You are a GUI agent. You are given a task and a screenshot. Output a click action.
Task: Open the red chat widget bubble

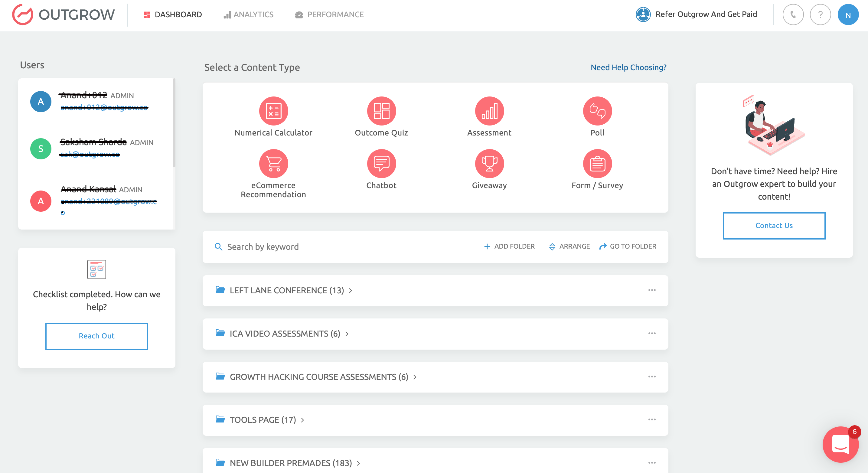click(840, 444)
